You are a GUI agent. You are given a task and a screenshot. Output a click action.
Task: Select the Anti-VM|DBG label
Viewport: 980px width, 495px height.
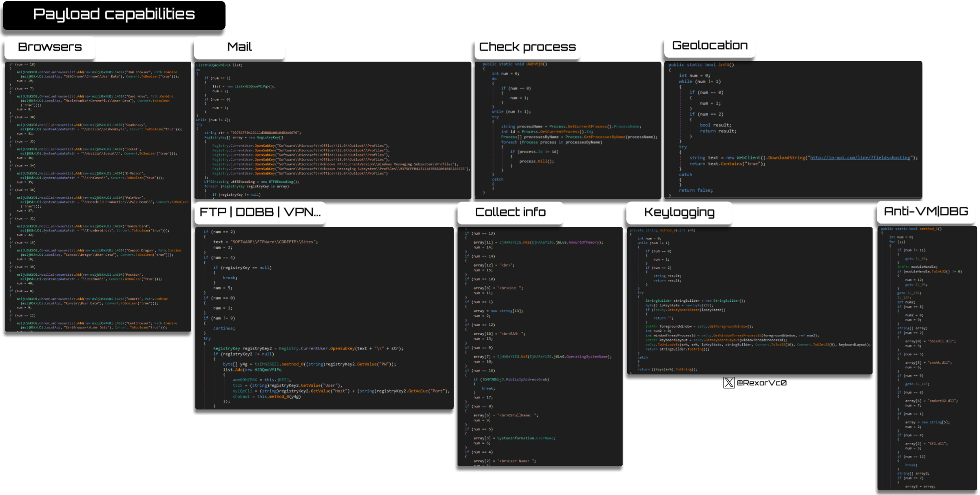(926, 212)
